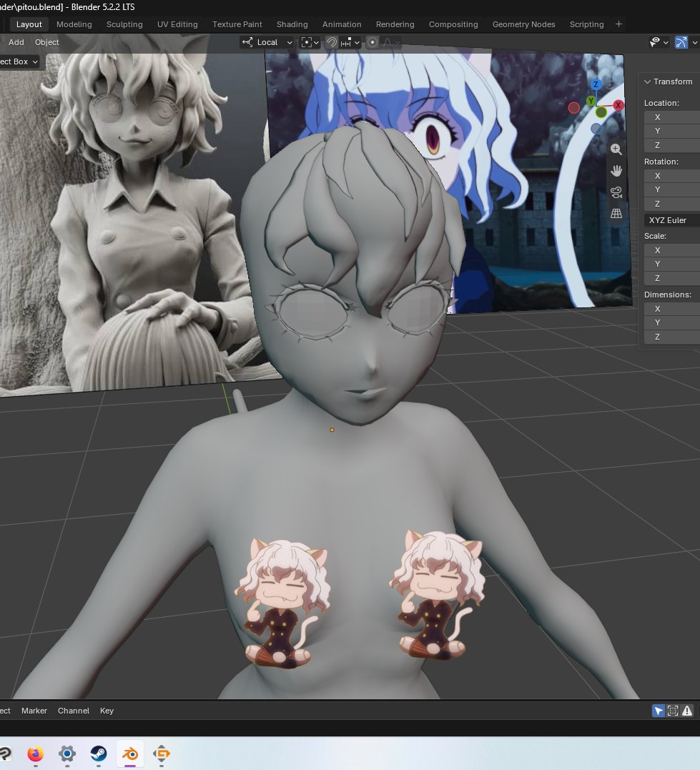Click the Blender taskbar icon
Image resolution: width=700 pixels, height=770 pixels.
tap(130, 754)
